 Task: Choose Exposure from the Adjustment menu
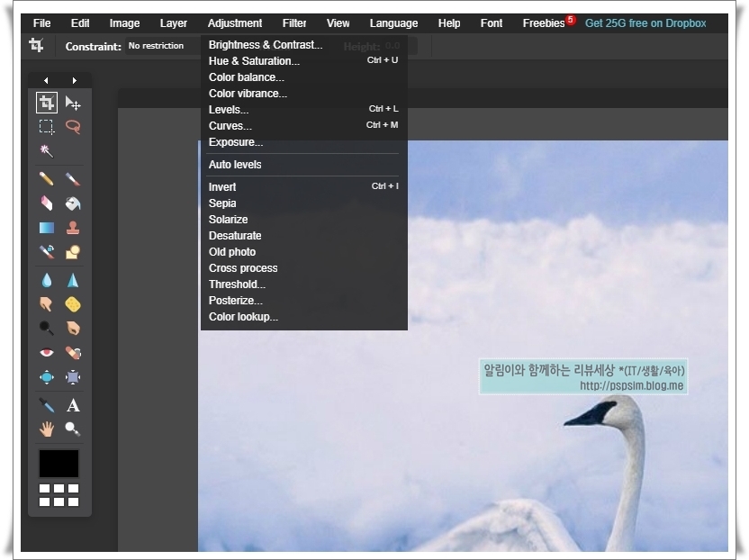(304, 142)
